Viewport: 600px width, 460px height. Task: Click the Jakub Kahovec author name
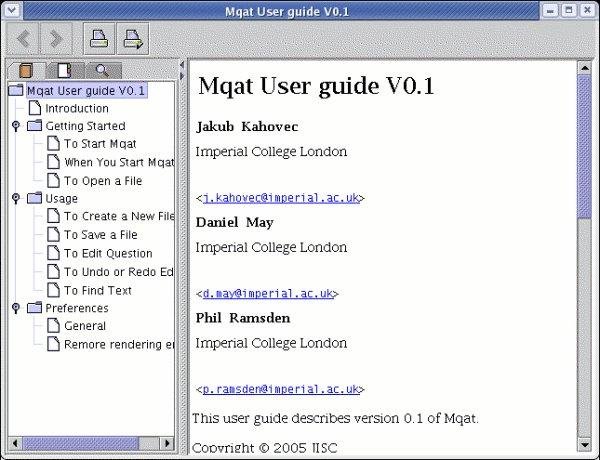pos(247,127)
